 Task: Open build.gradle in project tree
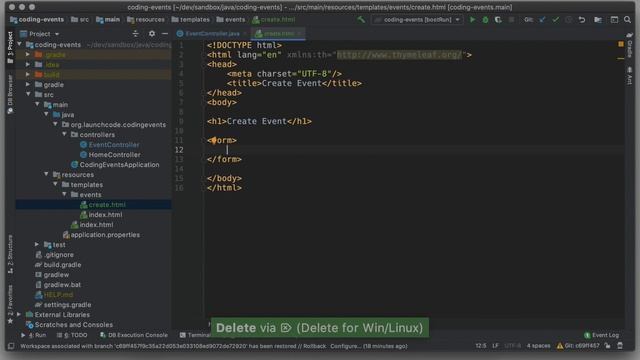(x=62, y=264)
